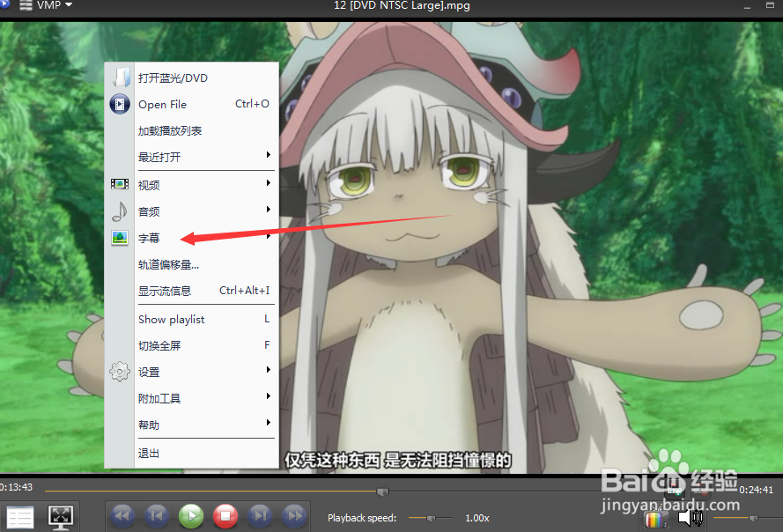Image resolution: width=783 pixels, height=532 pixels.
Task: Click the playback speed slider handle
Action: click(x=431, y=518)
